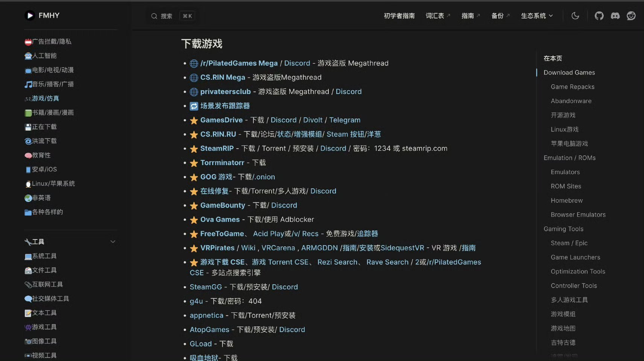The height and width of the screenshot is (361, 644).
Task: Open 书籍/漫画/漫画 sidebar item
Action: [x=49, y=113]
